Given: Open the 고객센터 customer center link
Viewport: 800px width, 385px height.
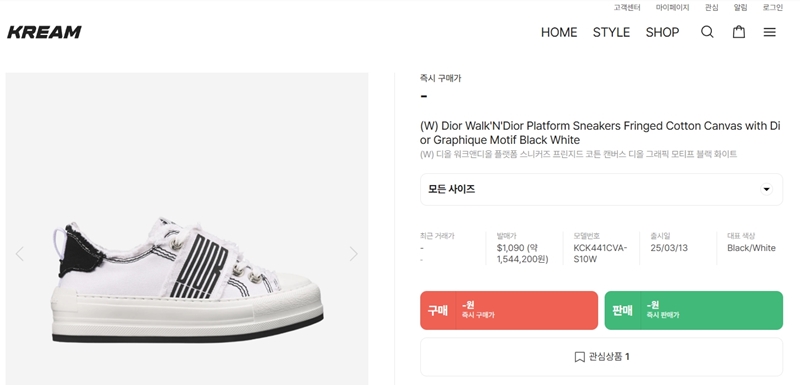Looking at the screenshot, I should [627, 8].
